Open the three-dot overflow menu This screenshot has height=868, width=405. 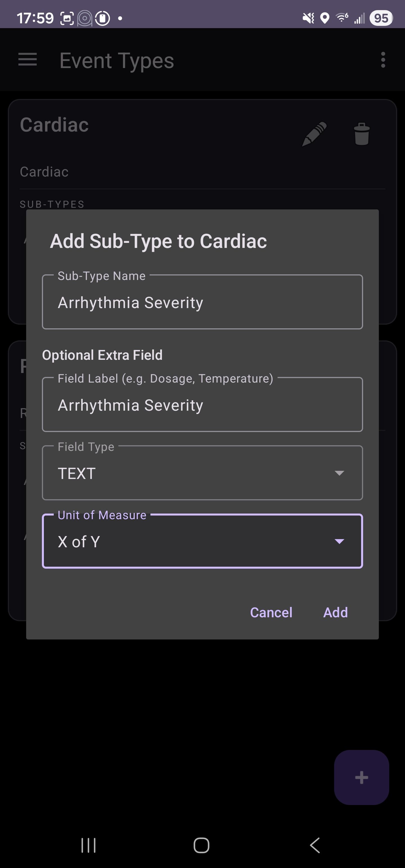click(383, 60)
